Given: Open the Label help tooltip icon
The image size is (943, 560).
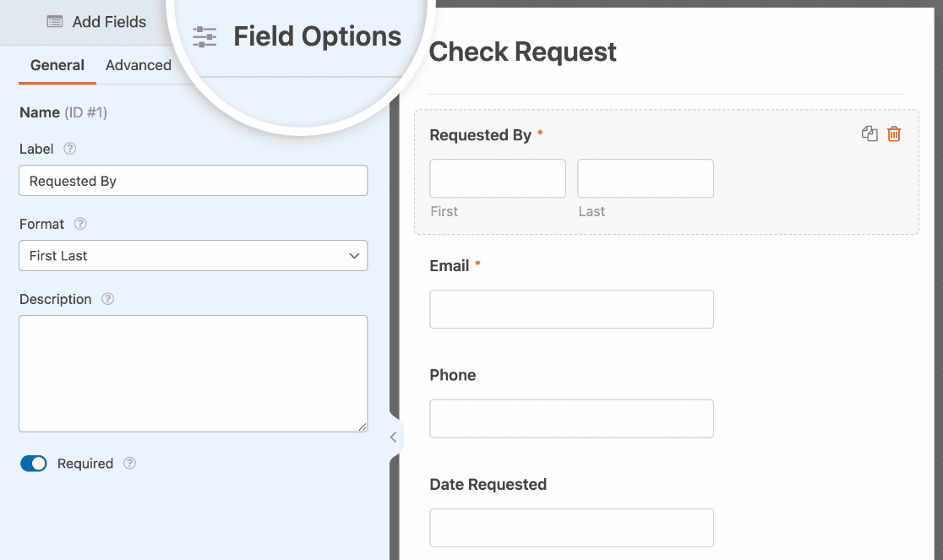Looking at the screenshot, I should coord(70,149).
